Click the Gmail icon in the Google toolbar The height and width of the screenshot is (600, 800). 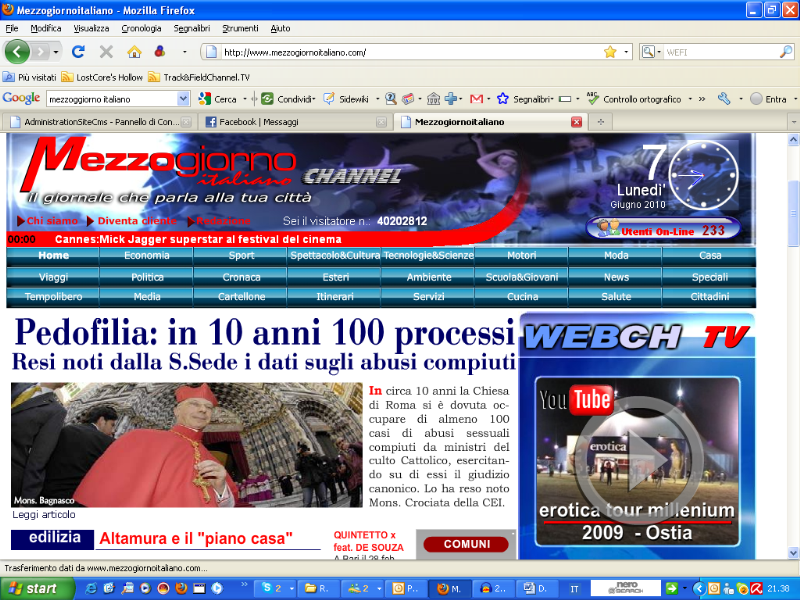[477, 99]
